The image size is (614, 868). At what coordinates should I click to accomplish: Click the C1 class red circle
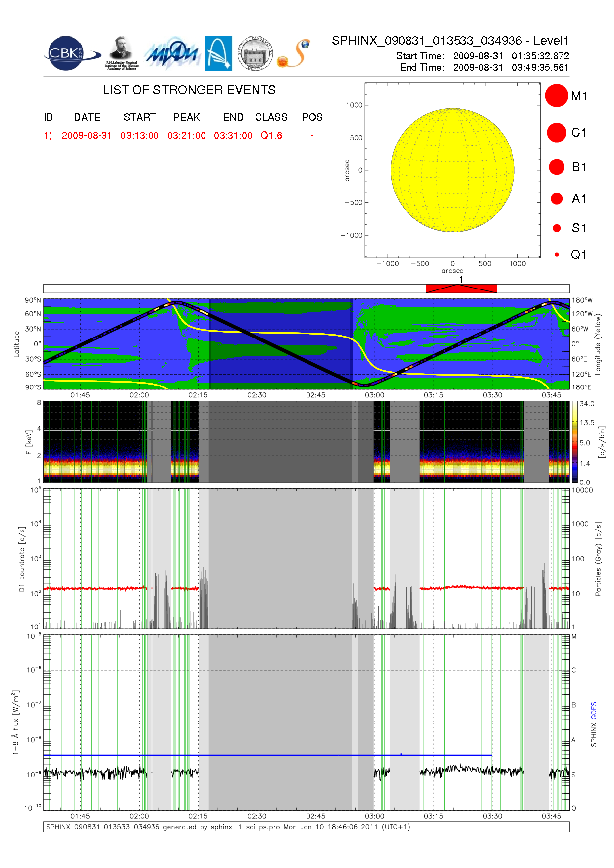click(557, 133)
